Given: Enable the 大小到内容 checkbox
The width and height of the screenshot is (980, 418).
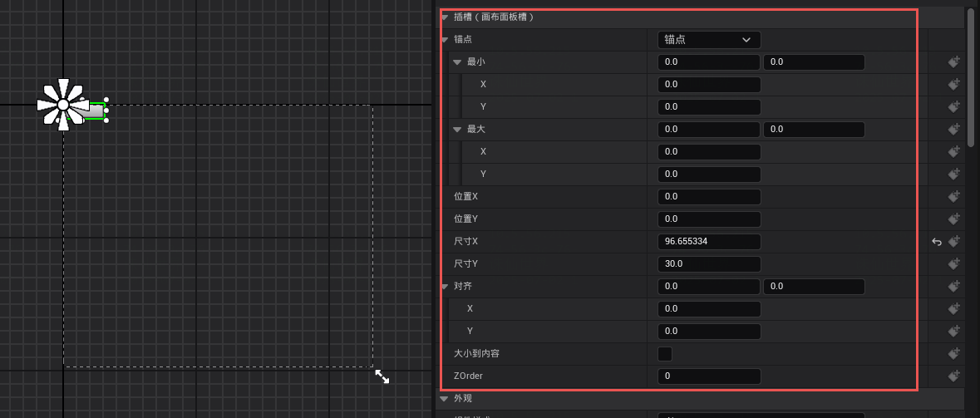Looking at the screenshot, I should click(x=665, y=354).
